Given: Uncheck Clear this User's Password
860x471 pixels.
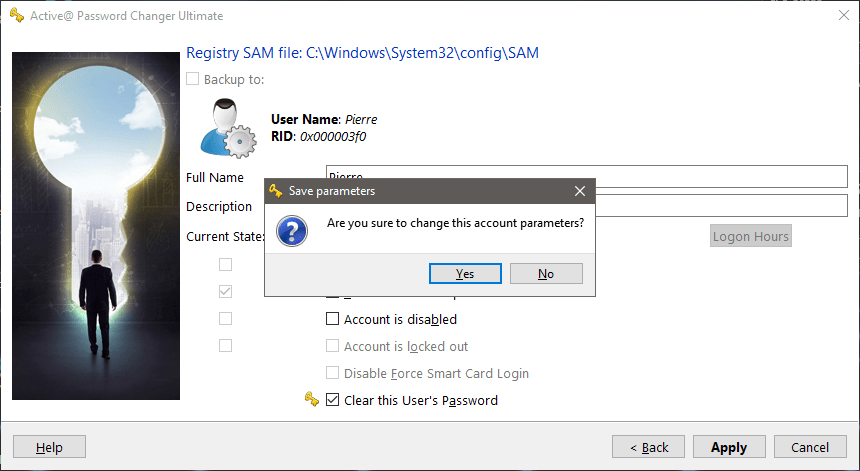Looking at the screenshot, I should (x=332, y=400).
